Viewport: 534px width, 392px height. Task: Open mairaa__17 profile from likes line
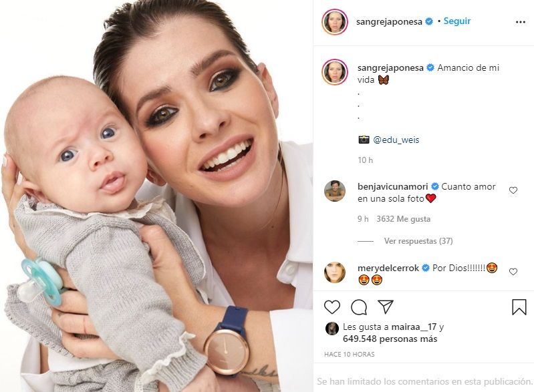[x=414, y=327]
